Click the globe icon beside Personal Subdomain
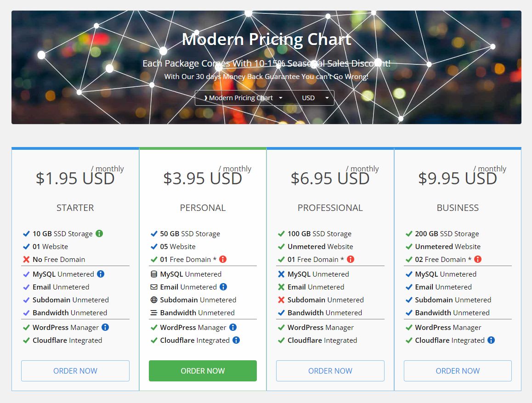The width and height of the screenshot is (532, 403). (x=154, y=300)
